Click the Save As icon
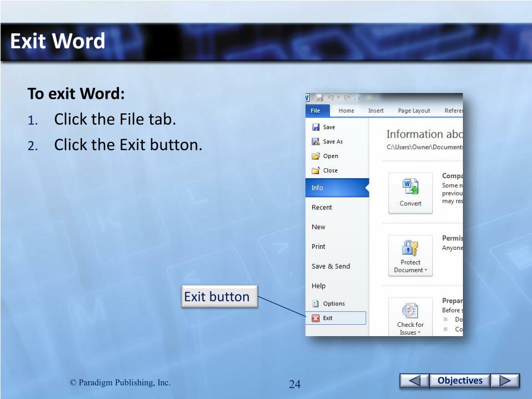The image size is (532, 399). 315,141
